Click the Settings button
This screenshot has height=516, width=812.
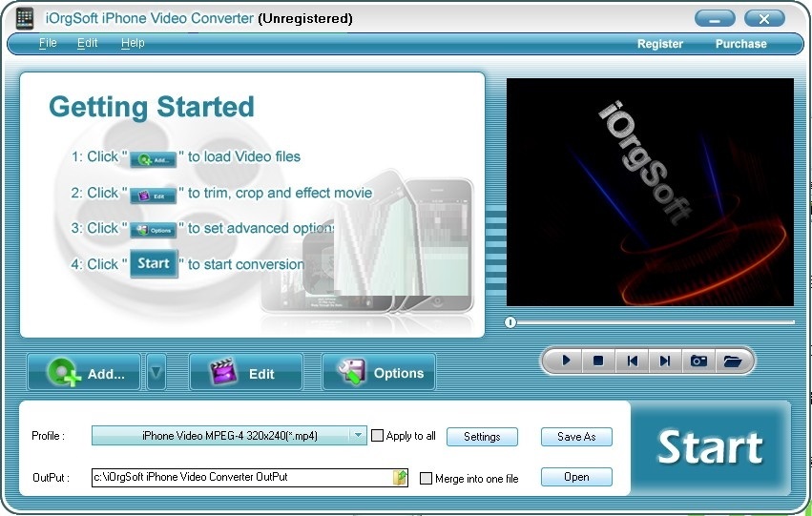click(x=482, y=436)
